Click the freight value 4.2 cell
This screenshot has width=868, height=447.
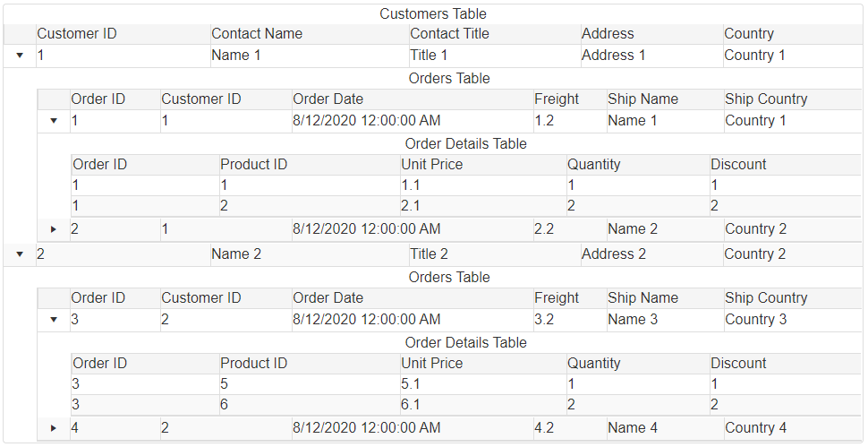click(x=544, y=428)
